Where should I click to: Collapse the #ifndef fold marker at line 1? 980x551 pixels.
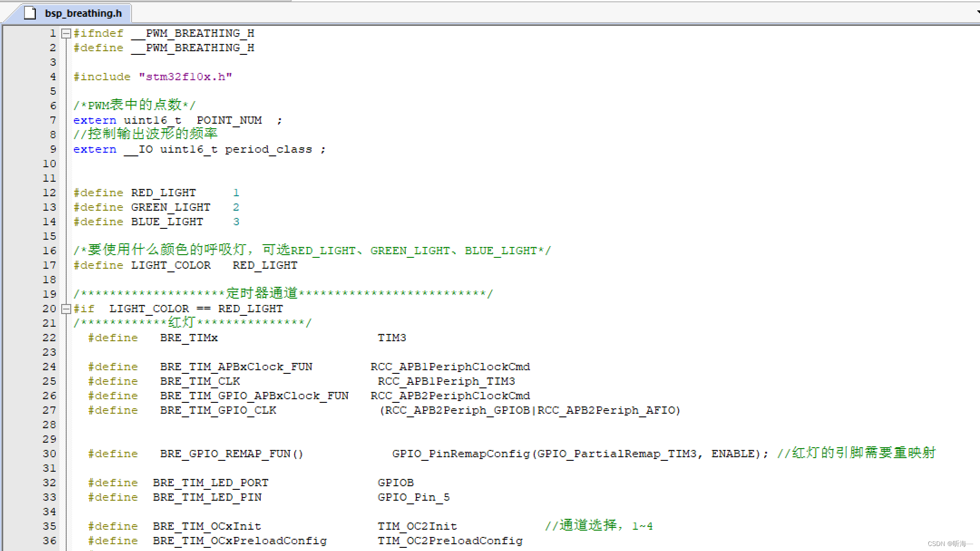(66, 33)
